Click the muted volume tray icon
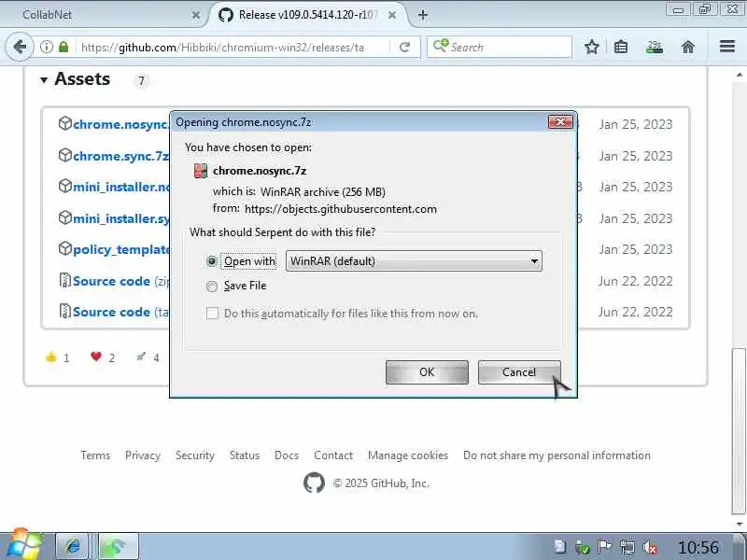 coord(650,547)
